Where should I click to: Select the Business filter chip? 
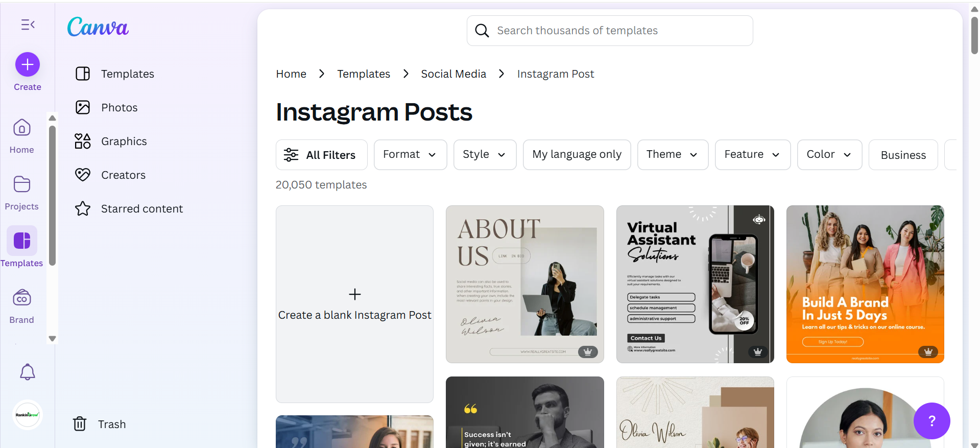[x=903, y=155]
